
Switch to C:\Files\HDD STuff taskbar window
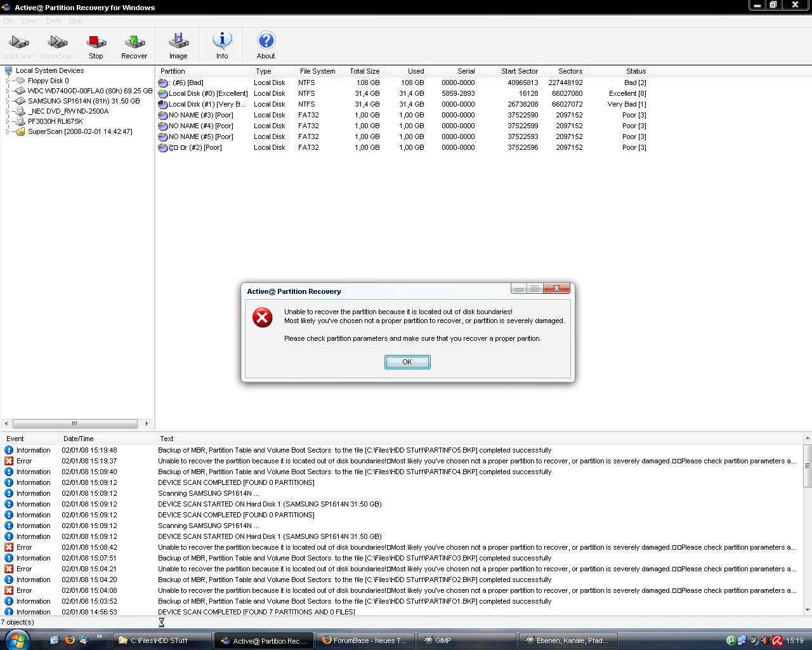coord(162,640)
